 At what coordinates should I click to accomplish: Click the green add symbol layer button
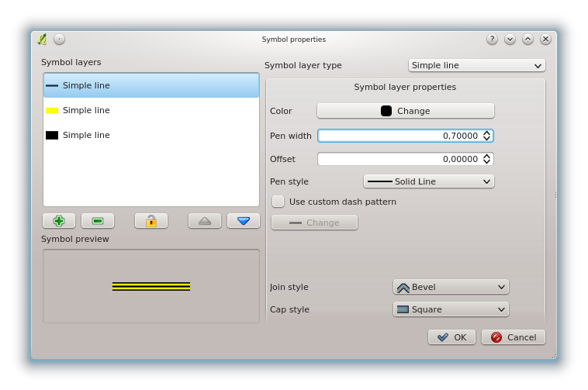coord(59,221)
